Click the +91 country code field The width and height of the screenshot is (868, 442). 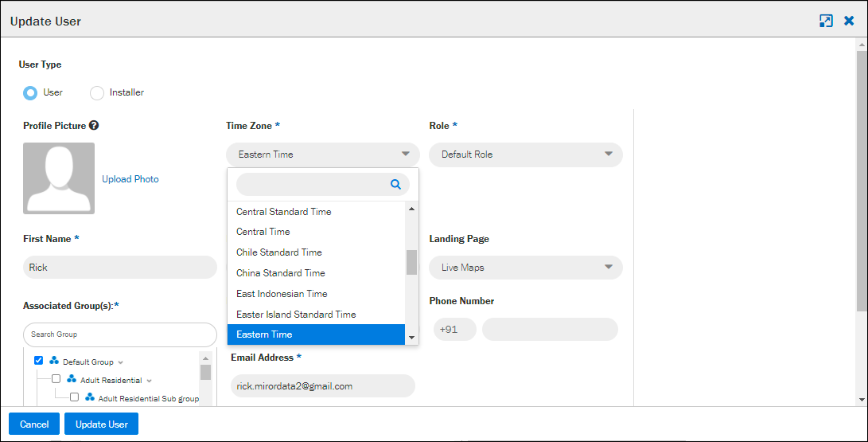coord(455,330)
